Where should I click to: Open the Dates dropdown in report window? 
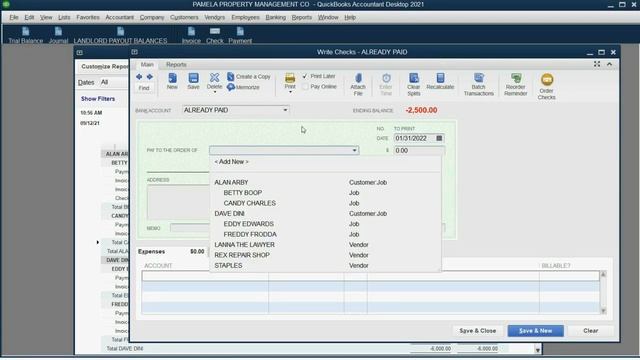tap(114, 82)
